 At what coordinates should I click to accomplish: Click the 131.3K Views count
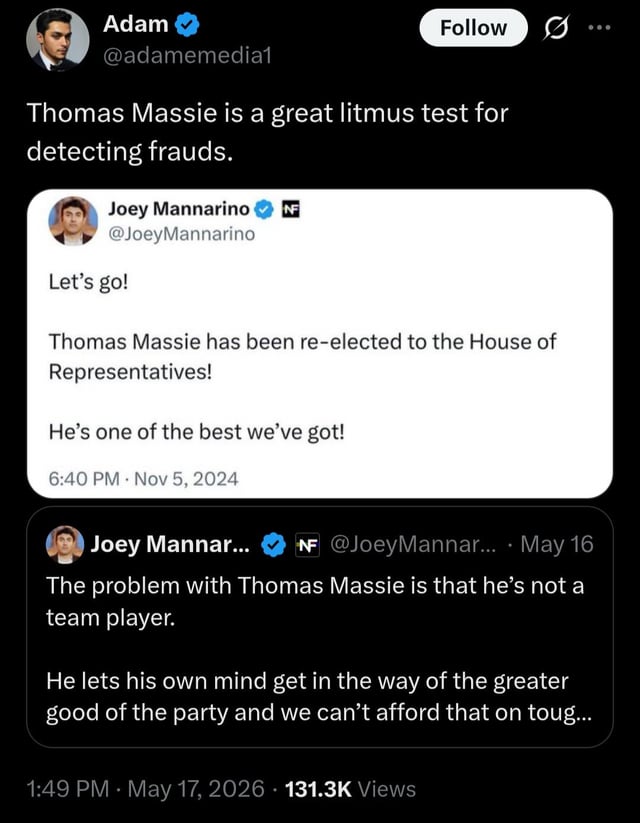coord(350,788)
